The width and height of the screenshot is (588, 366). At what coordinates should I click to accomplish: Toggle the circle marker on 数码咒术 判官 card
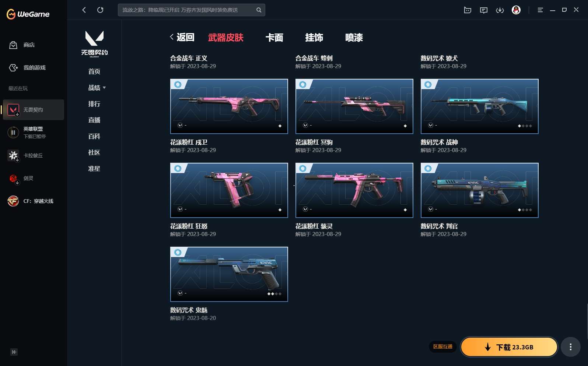[x=428, y=168]
